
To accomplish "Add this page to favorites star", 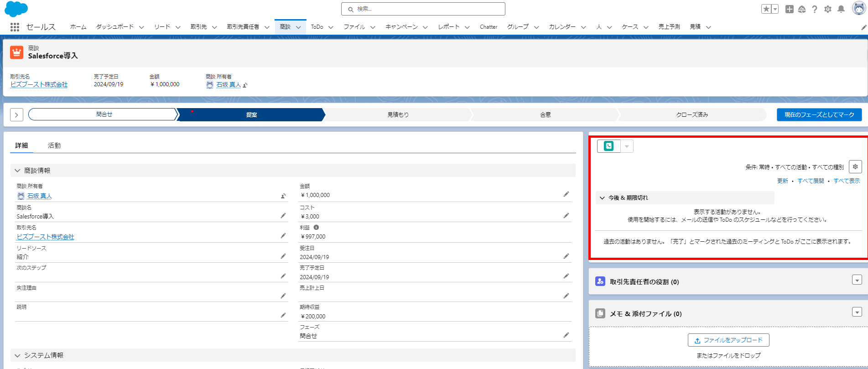I will tap(766, 9).
